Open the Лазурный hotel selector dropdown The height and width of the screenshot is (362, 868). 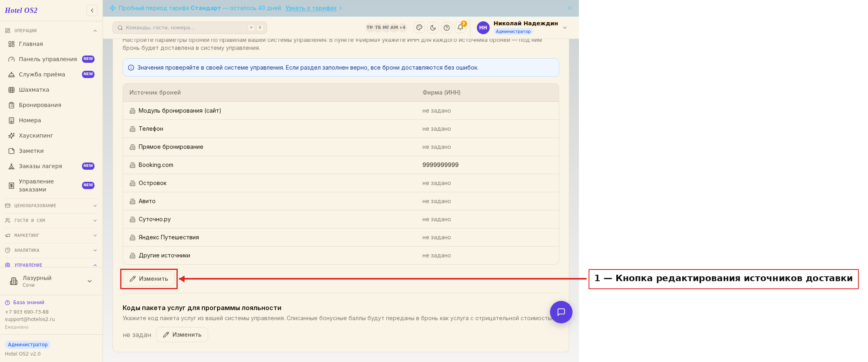(x=51, y=281)
